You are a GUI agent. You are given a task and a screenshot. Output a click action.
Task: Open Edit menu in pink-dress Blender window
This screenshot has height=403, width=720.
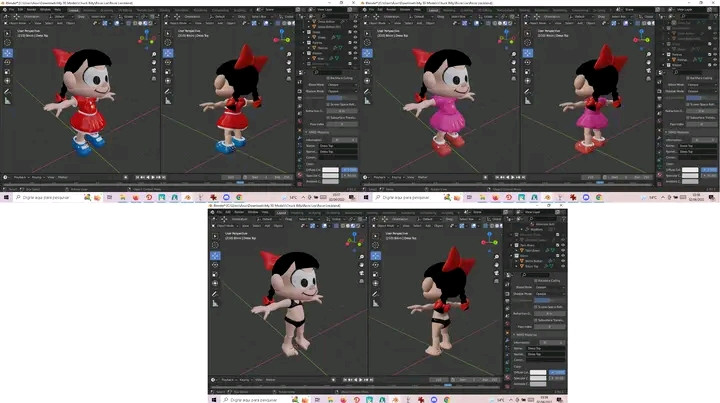click(380, 10)
